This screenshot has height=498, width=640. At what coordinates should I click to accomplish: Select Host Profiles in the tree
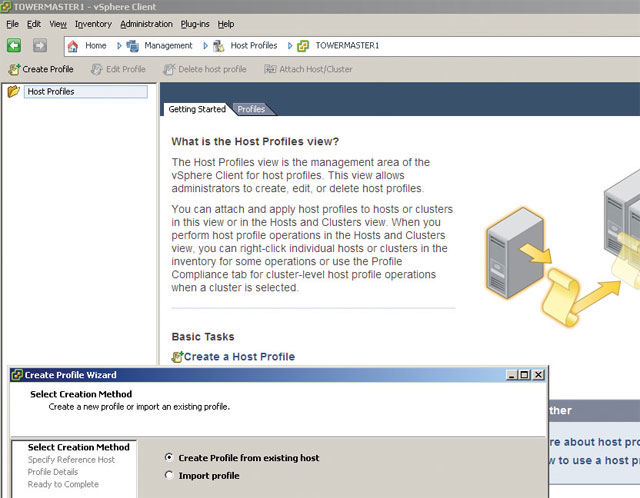tap(86, 91)
